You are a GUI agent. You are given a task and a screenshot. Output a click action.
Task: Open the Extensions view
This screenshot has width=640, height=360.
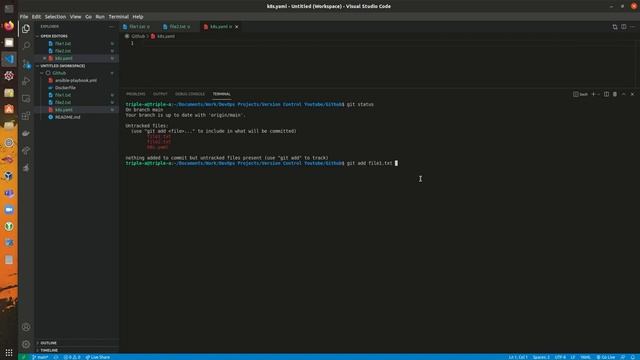click(x=26, y=116)
